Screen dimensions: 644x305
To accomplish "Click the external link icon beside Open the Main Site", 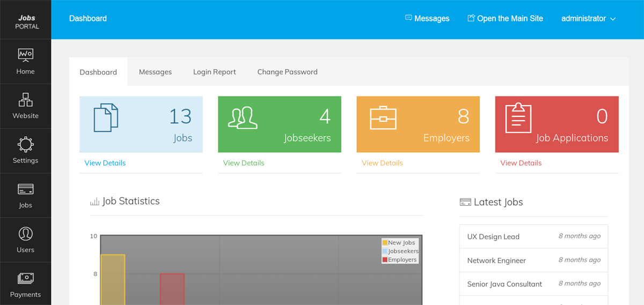I will (x=471, y=18).
